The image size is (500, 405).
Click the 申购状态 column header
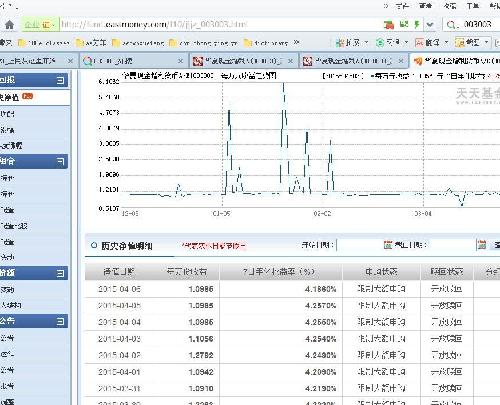click(x=381, y=272)
